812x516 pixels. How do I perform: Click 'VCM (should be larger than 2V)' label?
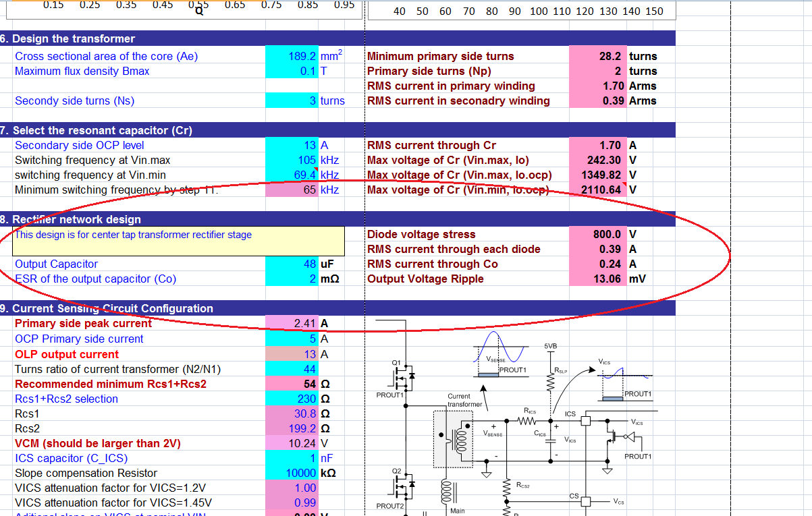(98, 443)
